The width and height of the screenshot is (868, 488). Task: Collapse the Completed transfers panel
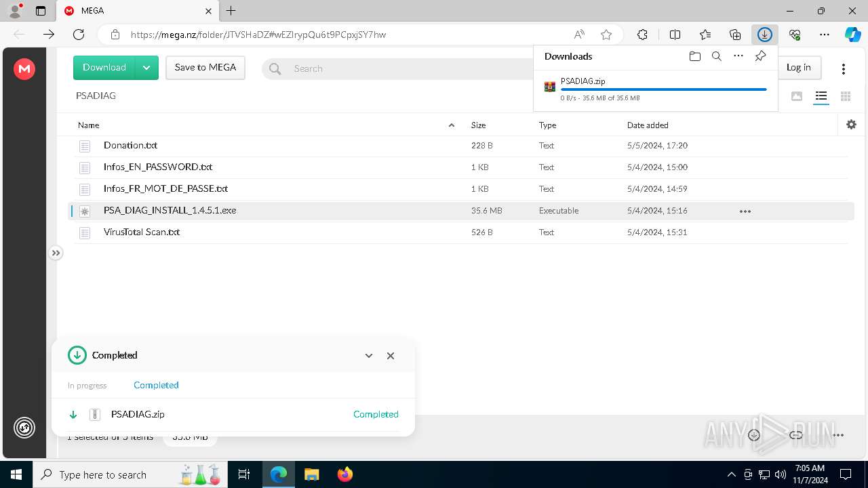(369, 356)
